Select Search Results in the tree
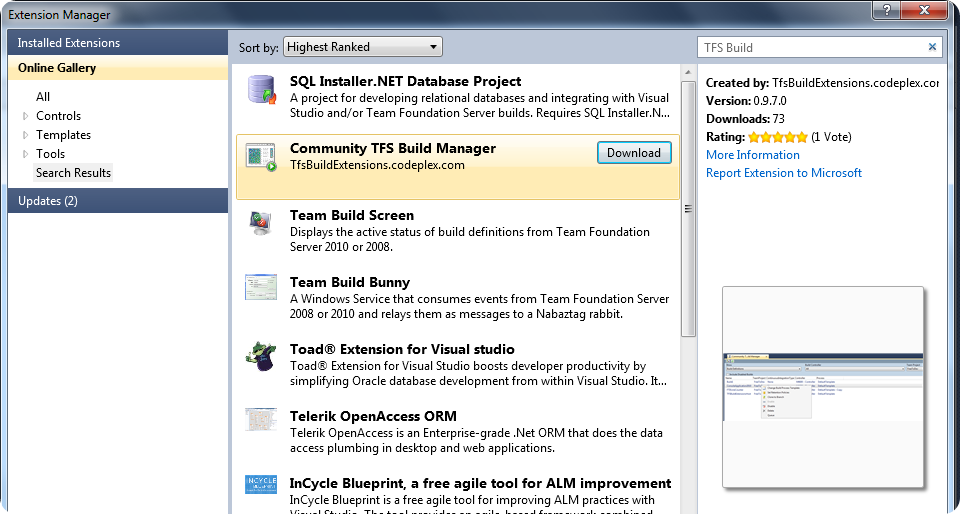This screenshot has width=960, height=514. point(73,173)
